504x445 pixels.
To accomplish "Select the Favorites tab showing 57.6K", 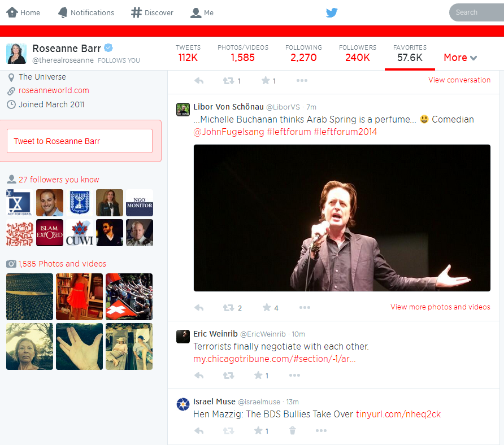I will click(410, 54).
